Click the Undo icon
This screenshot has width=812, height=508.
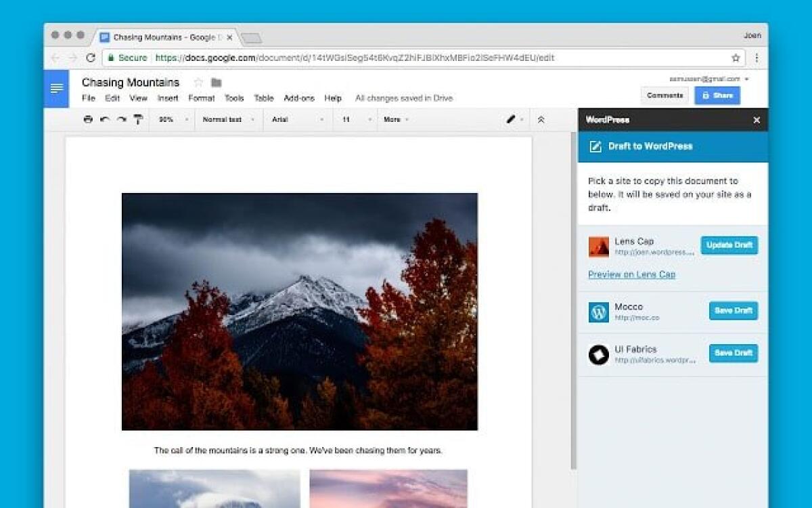point(104,120)
